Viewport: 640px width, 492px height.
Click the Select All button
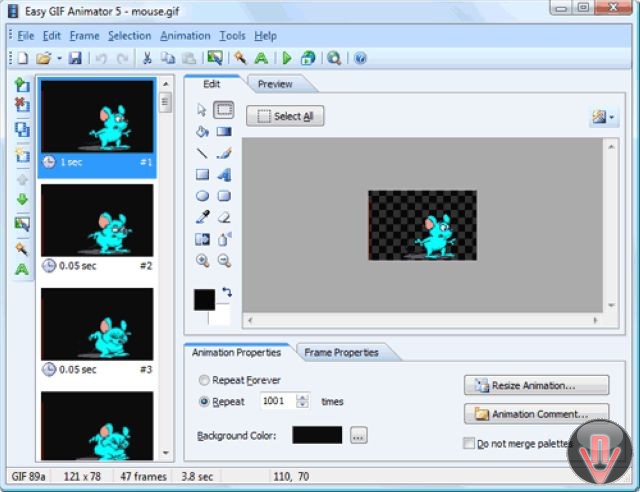coord(285,116)
